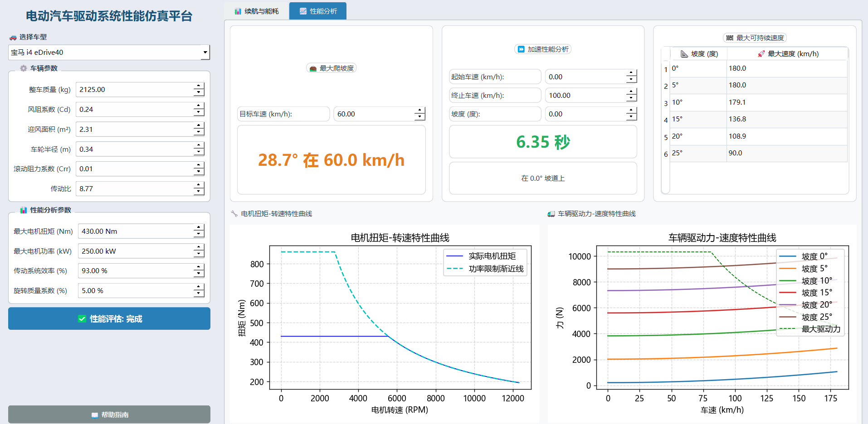Click the rocket icon in 最大速度 header
The width and height of the screenshot is (868, 424).
[x=761, y=54]
